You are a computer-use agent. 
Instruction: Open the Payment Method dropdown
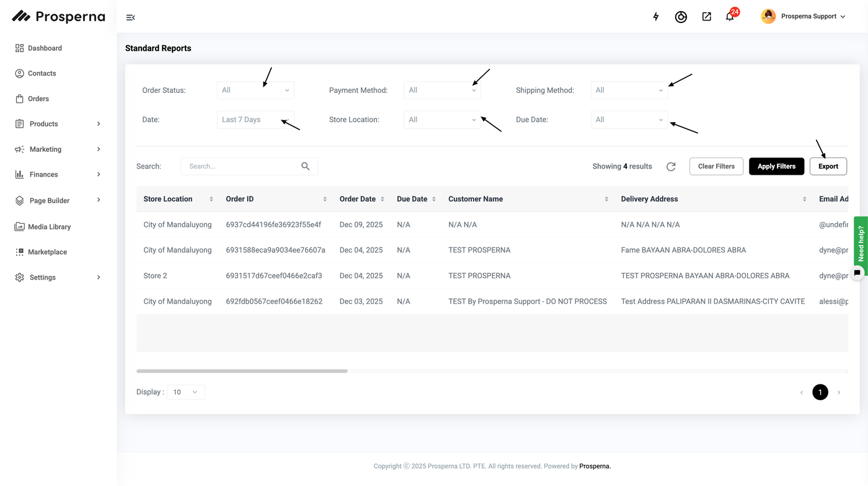(x=442, y=90)
